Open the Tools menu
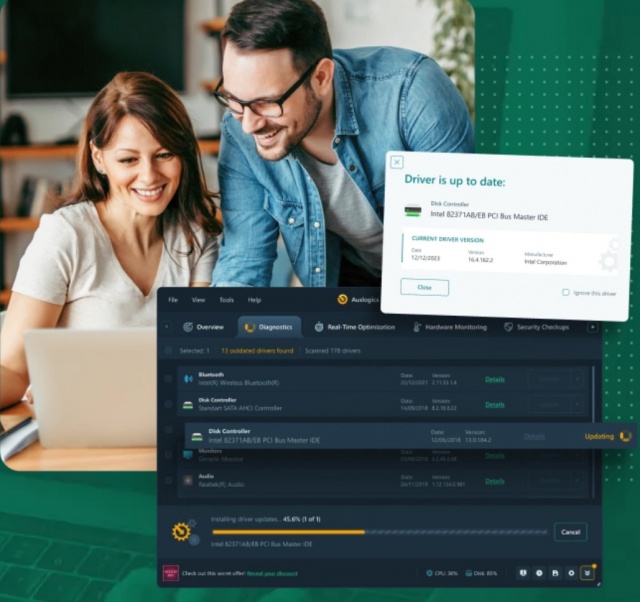The image size is (640, 602). click(226, 300)
